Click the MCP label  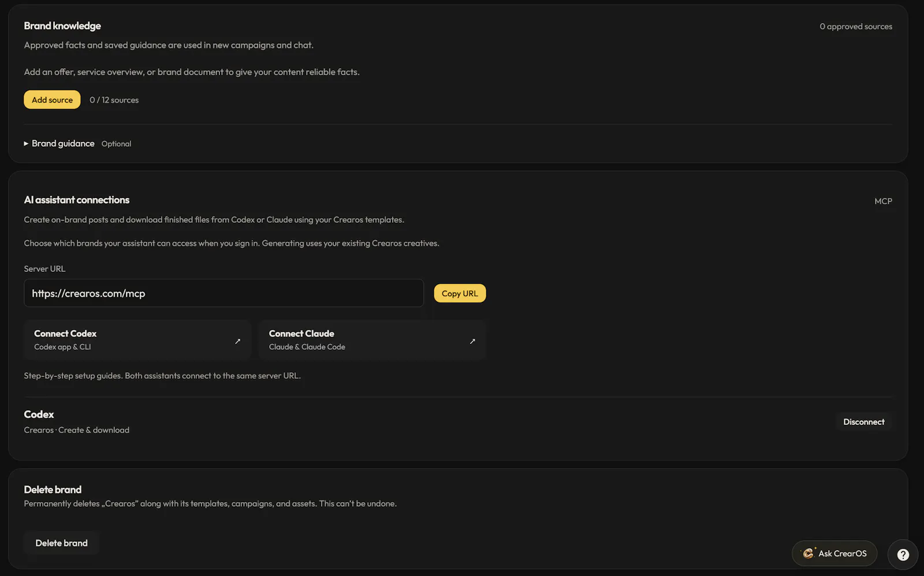click(883, 201)
